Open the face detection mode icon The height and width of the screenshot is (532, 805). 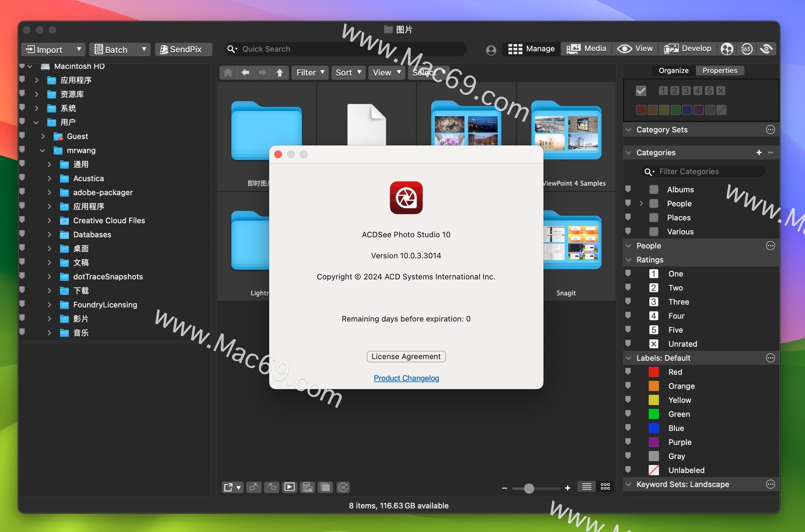(727, 49)
